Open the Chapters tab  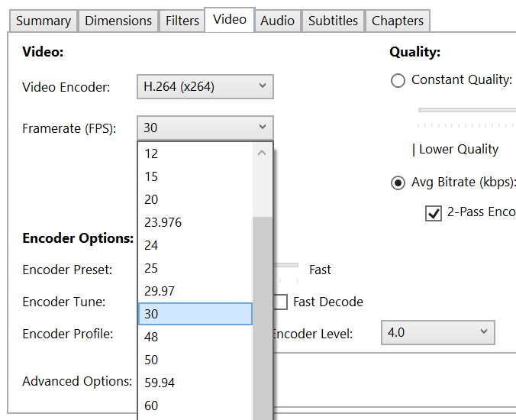click(398, 21)
